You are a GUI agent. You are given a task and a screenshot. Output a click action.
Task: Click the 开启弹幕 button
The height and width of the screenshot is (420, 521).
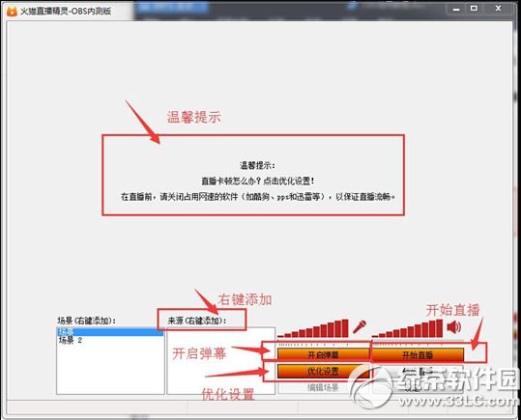(323, 354)
